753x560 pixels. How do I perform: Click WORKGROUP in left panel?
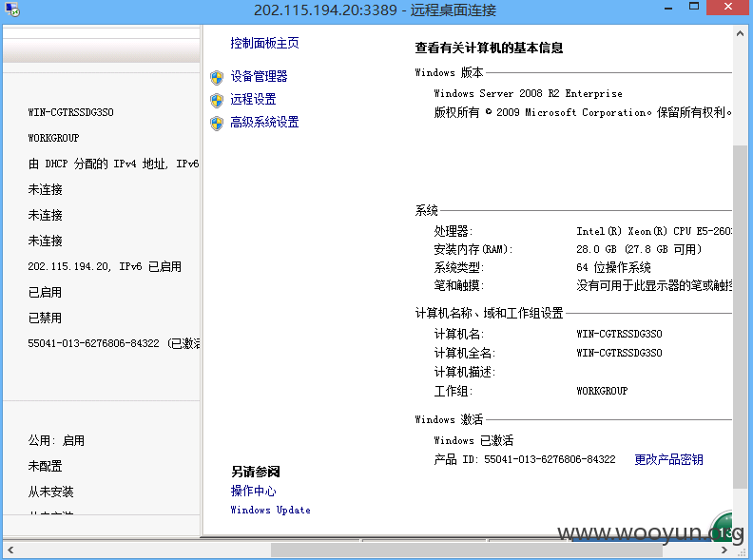pyautogui.click(x=53, y=138)
